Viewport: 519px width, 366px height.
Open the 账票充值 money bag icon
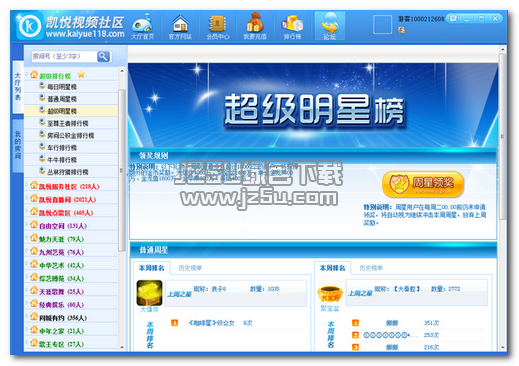[255, 26]
